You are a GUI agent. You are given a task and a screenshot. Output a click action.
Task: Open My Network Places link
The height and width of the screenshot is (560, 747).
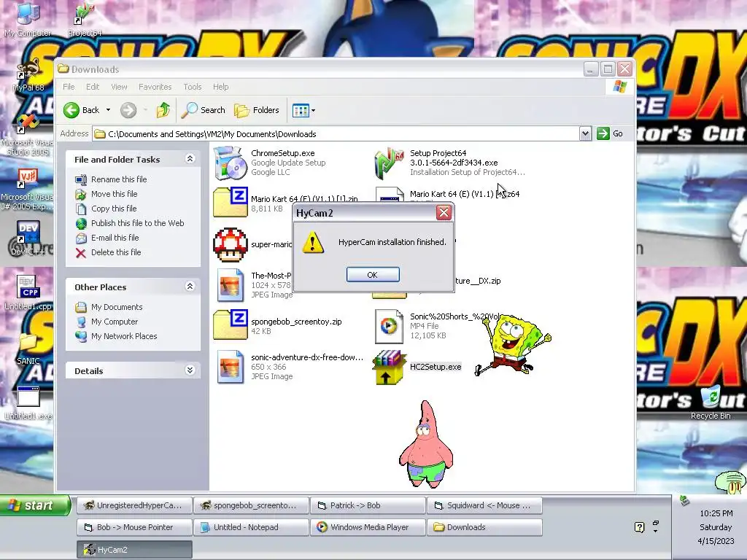click(124, 336)
